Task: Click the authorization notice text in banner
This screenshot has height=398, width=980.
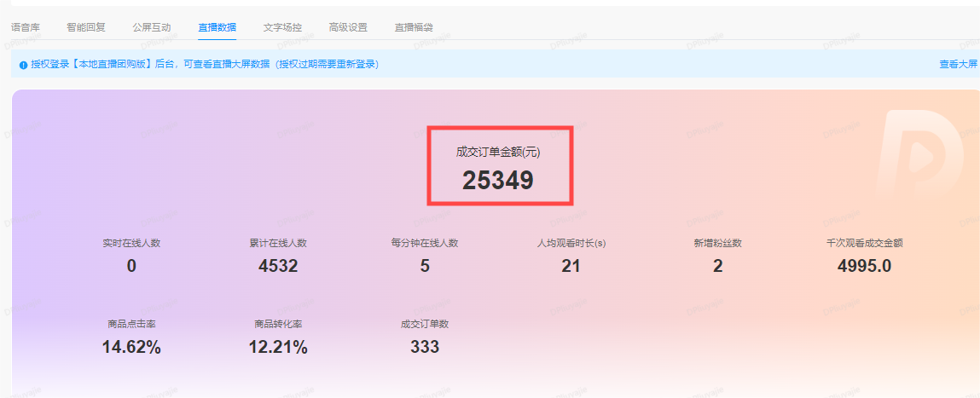Action: pos(205,64)
